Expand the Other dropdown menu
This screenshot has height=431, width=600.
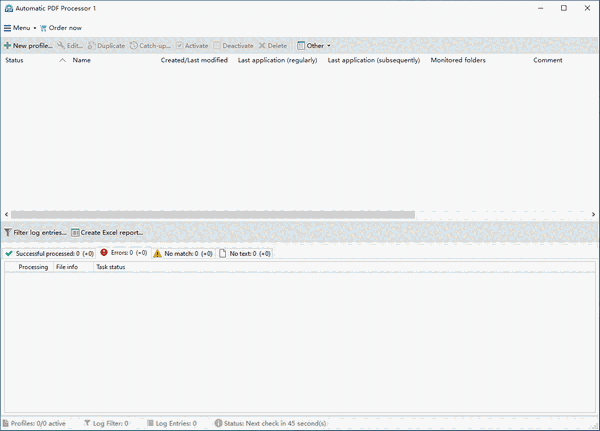pos(314,46)
